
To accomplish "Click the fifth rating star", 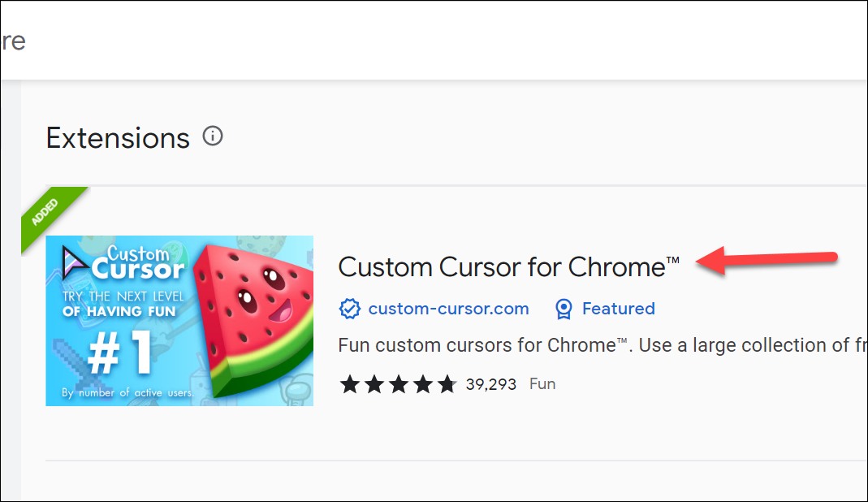I will (x=447, y=383).
